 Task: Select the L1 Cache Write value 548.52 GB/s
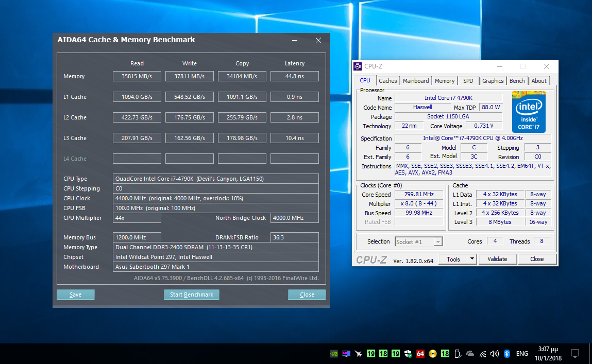pyautogui.click(x=189, y=97)
